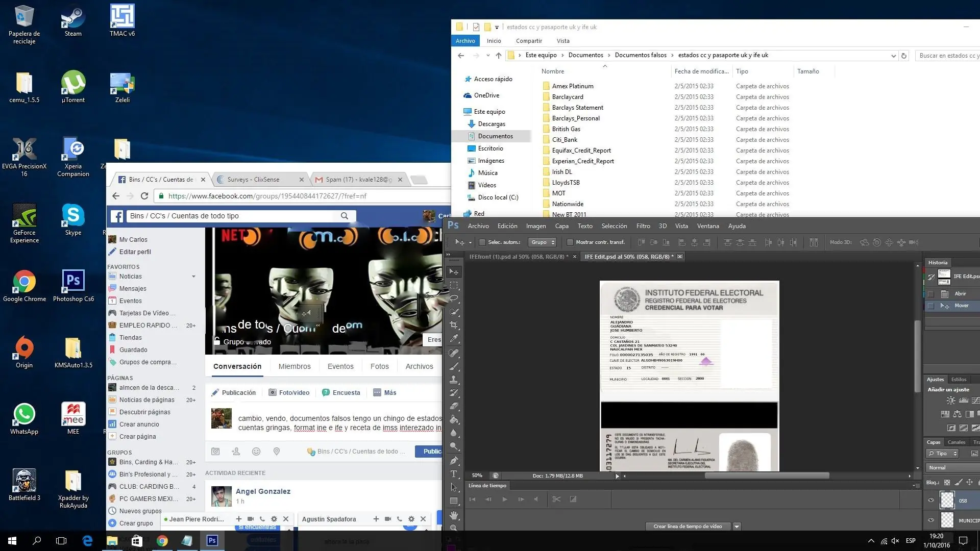The image size is (980, 551).
Task: Tick the Mostrar contr. transf. checkbox
Action: coord(570,242)
